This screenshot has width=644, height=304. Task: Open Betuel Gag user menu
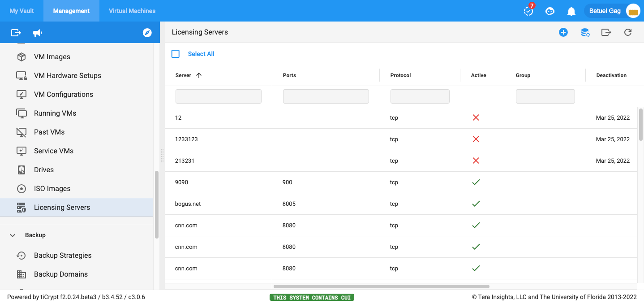click(x=612, y=11)
